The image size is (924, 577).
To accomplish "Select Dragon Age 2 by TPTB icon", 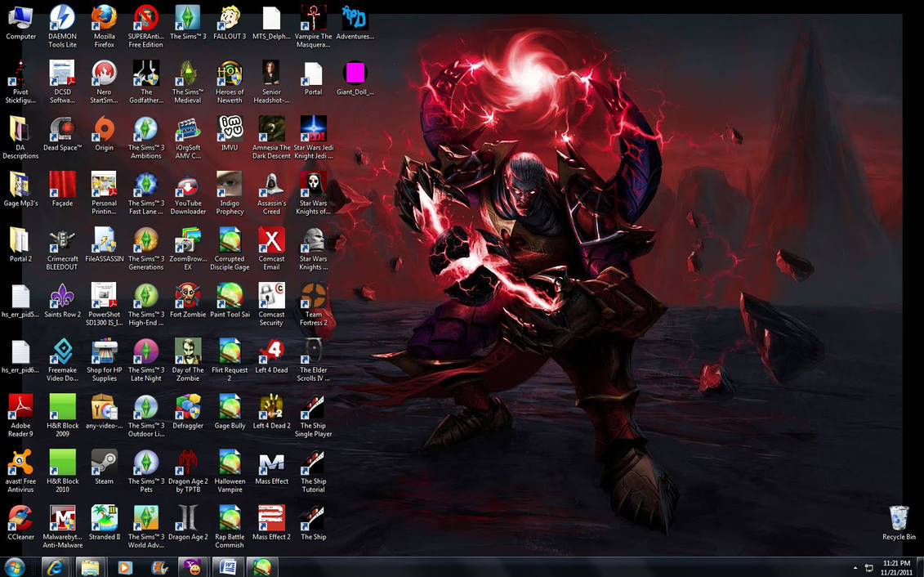I will (187, 471).
